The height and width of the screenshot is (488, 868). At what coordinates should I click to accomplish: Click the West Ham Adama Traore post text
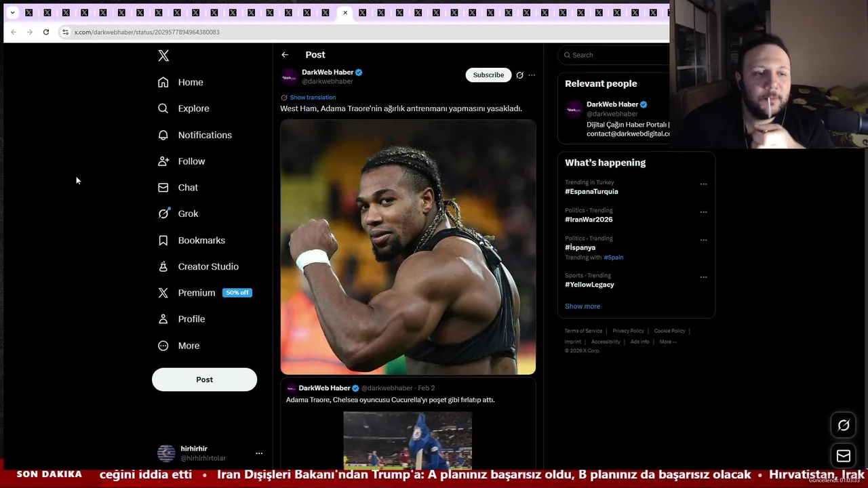(401, 108)
